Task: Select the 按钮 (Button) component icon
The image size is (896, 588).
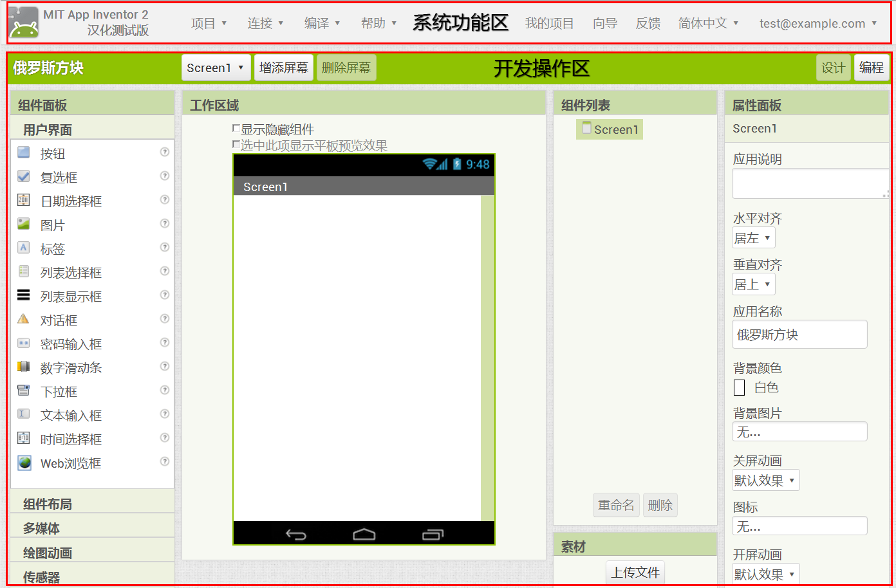Action: point(24,153)
